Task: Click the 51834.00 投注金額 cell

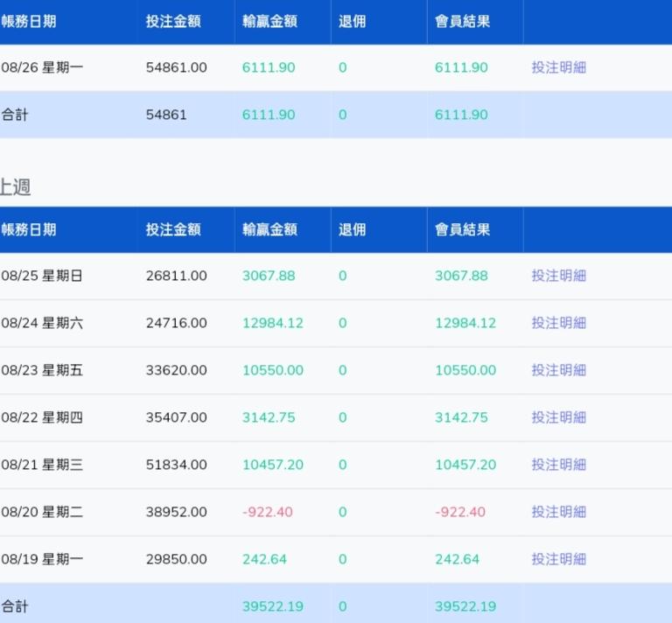Action: [177, 465]
